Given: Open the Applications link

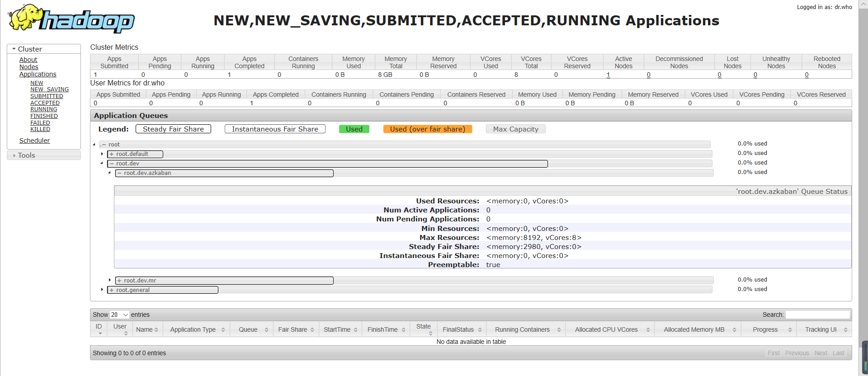Looking at the screenshot, I should click(38, 74).
